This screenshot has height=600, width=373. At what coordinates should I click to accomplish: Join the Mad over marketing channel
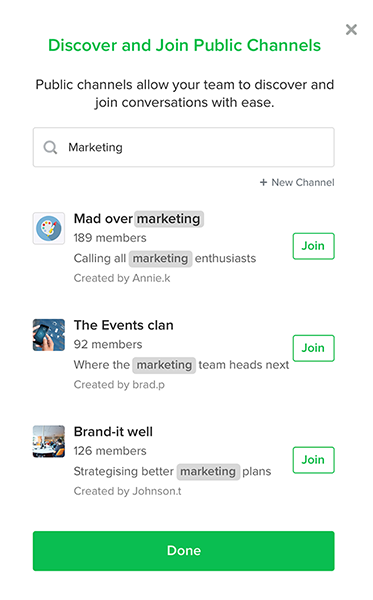point(313,246)
